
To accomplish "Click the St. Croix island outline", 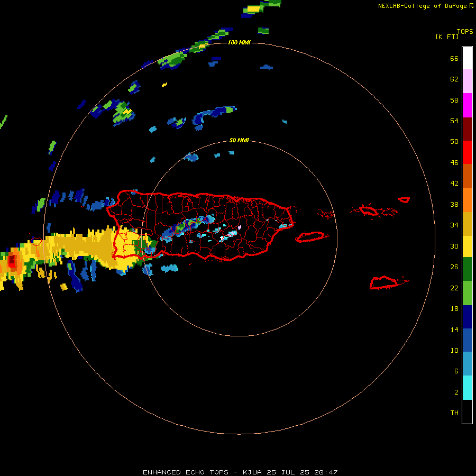I will pos(384,282).
